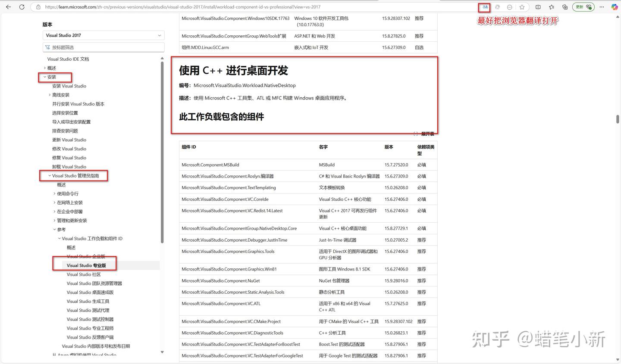The image size is (621, 364).
Task: Click the back navigation arrow
Action: pos(9,7)
